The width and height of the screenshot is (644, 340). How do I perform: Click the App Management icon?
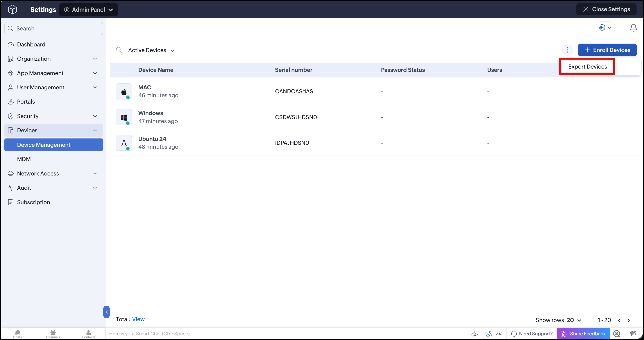click(x=11, y=73)
